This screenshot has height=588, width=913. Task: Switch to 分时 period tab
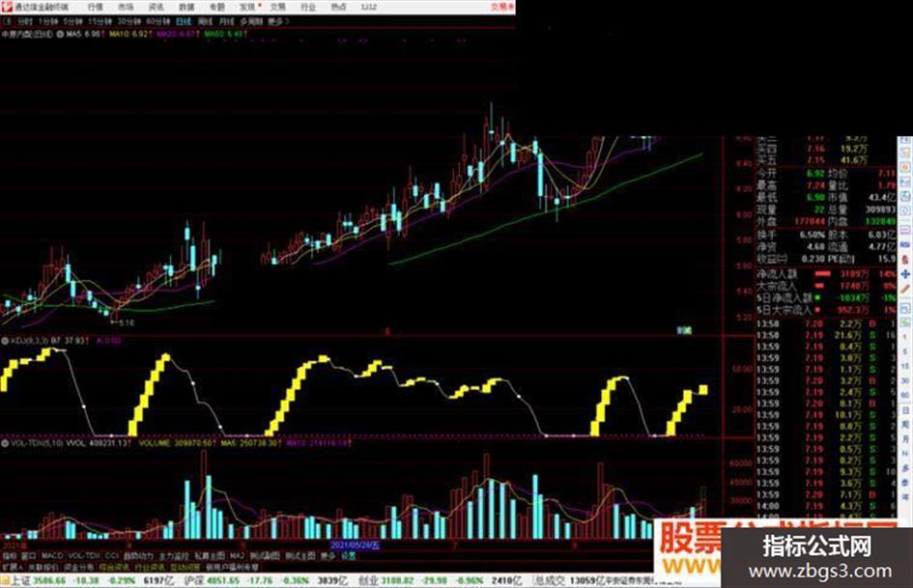click(25, 21)
